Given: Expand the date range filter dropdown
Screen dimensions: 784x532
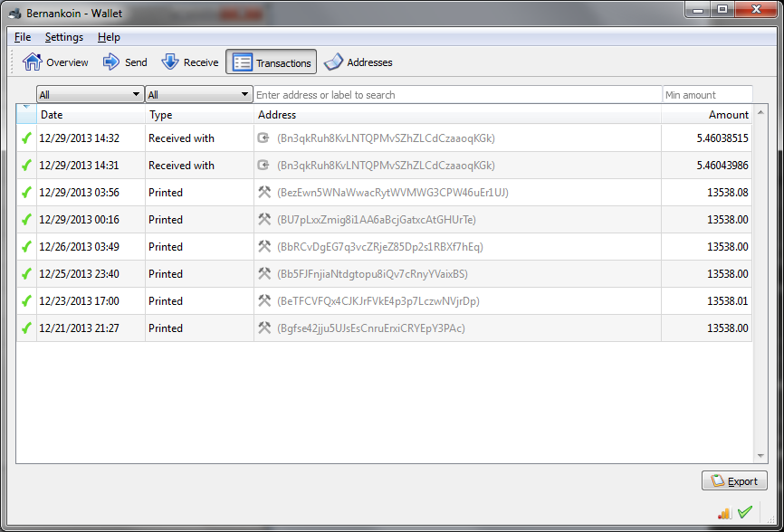Looking at the screenshot, I should [90, 94].
